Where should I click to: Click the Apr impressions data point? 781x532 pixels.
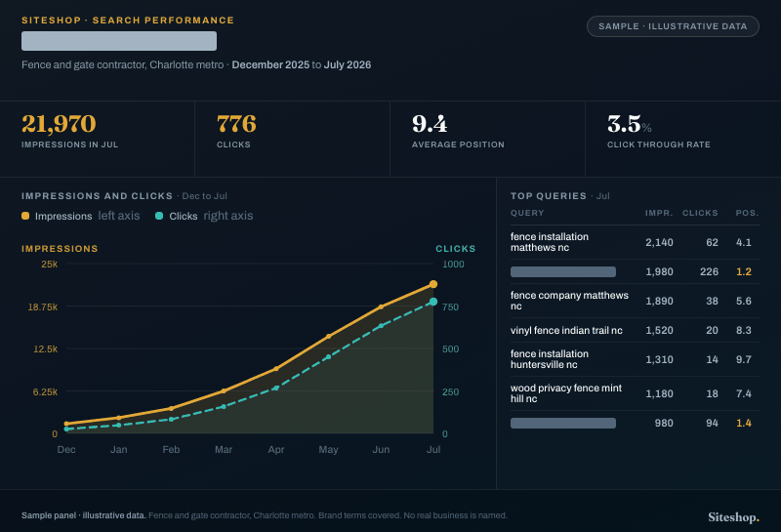276,369
